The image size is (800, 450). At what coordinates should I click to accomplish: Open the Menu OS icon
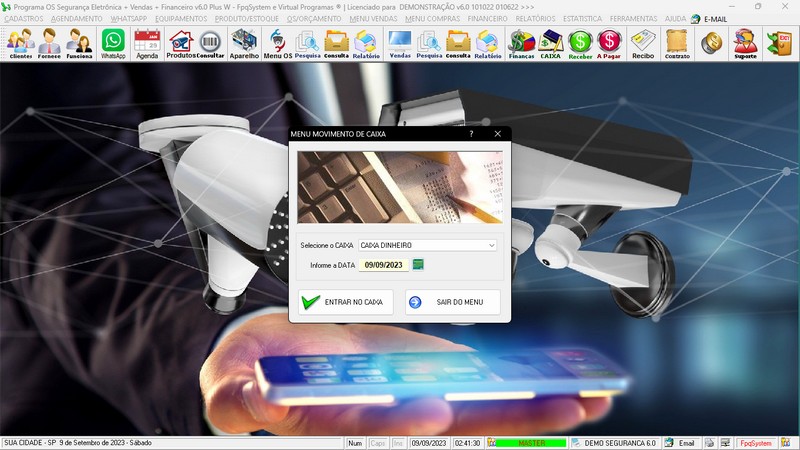tap(278, 44)
